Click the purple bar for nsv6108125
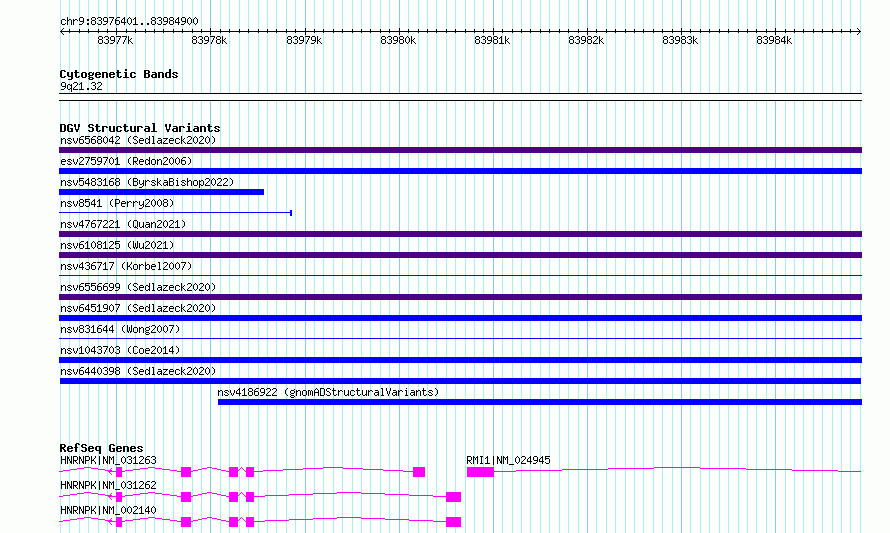This screenshot has width=890, height=533. (x=460, y=255)
